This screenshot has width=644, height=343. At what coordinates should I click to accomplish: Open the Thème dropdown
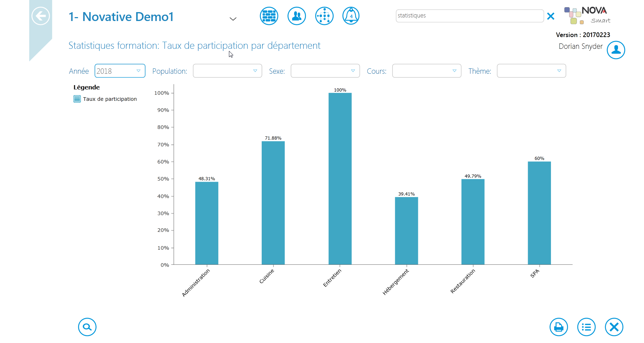pyautogui.click(x=531, y=71)
